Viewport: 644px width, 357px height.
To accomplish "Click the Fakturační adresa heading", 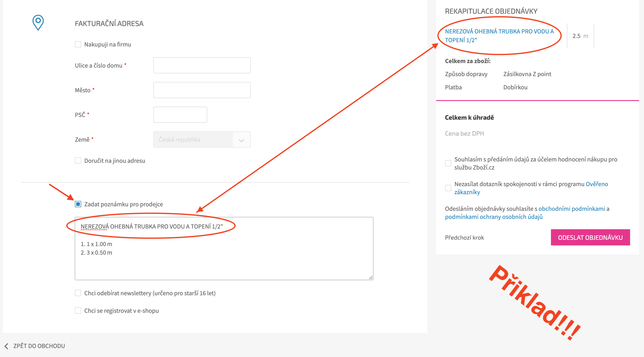I will pyautogui.click(x=109, y=24).
